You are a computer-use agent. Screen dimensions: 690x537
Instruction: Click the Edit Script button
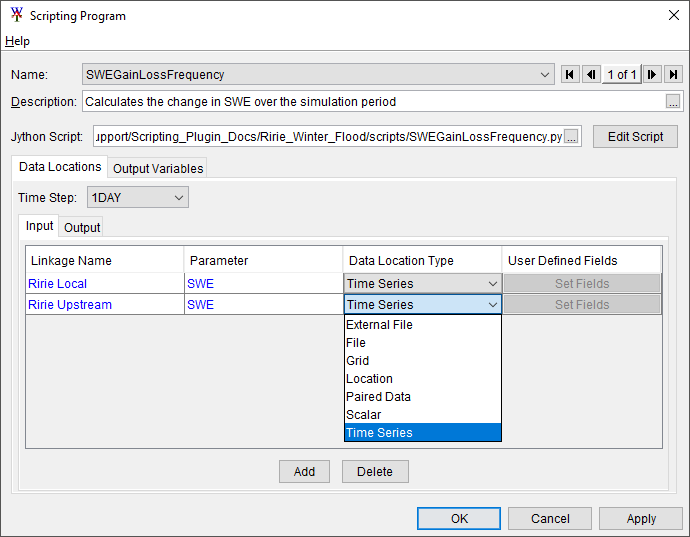point(635,136)
